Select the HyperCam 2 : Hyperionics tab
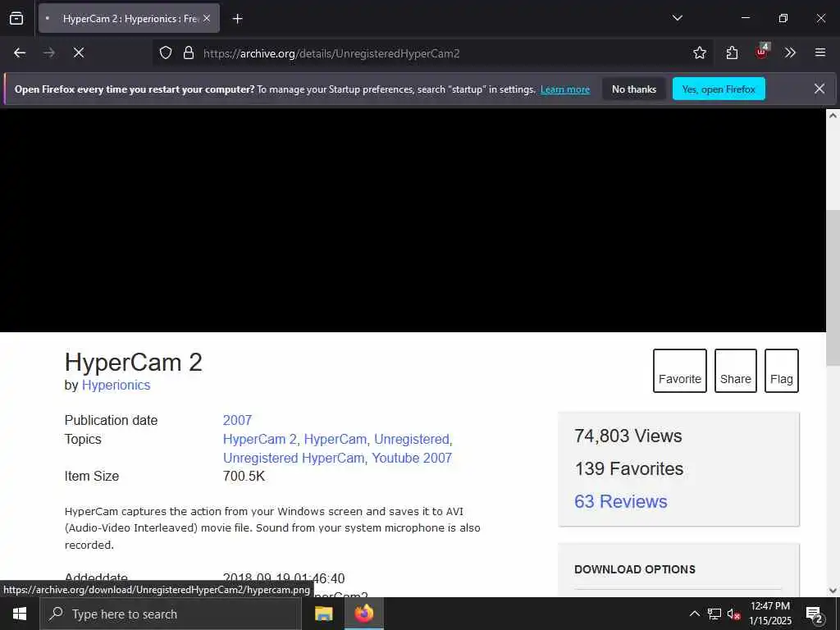Screen dimensions: 840x630 coord(129,18)
